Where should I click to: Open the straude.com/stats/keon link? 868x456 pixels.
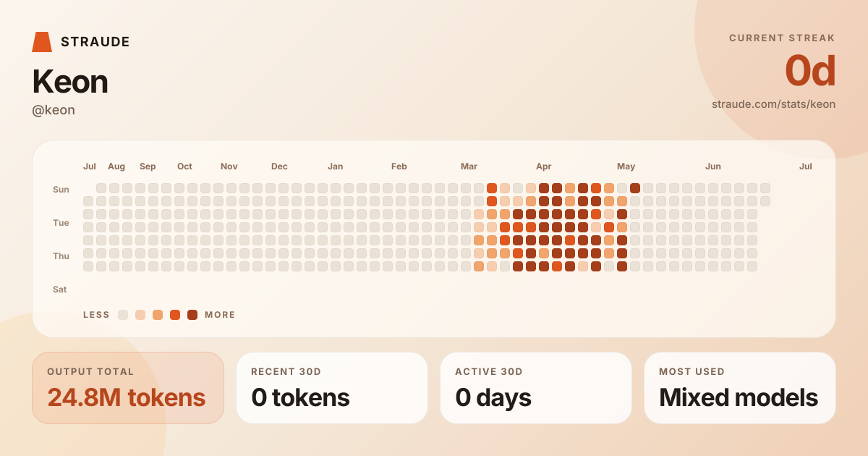(773, 104)
